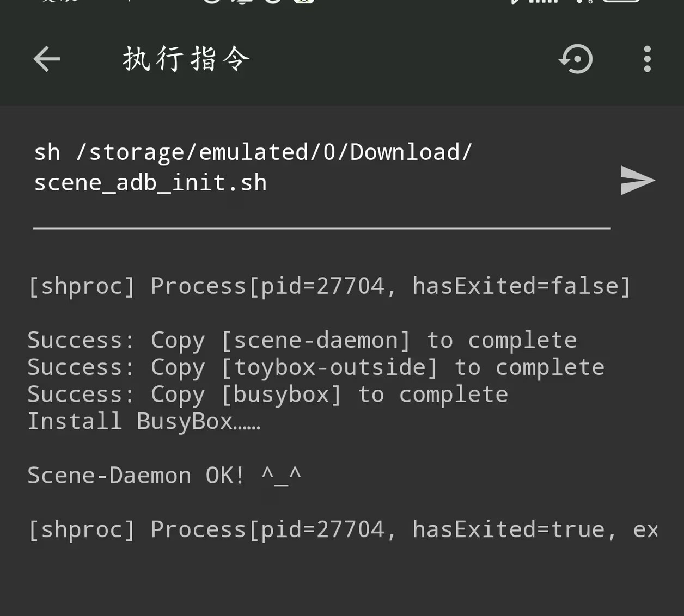Focus the shell command input field
Image resolution: width=684 pixels, height=616 pixels.
[x=321, y=168]
